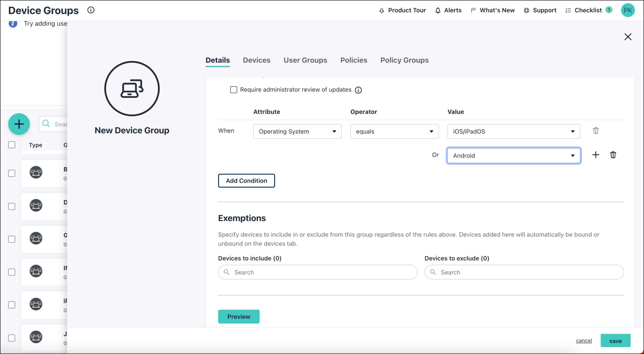Open the Operating System attribute dropdown
644x354 pixels.
(x=297, y=131)
